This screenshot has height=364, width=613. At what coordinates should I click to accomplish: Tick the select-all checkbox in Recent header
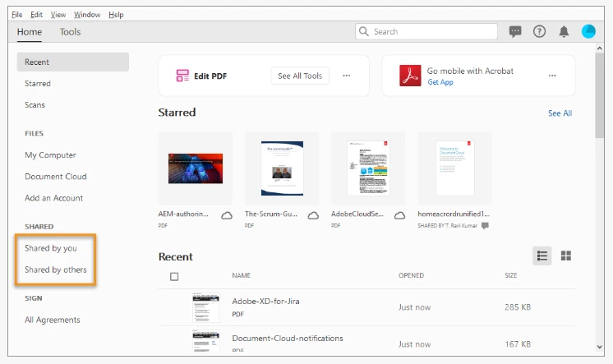click(174, 277)
